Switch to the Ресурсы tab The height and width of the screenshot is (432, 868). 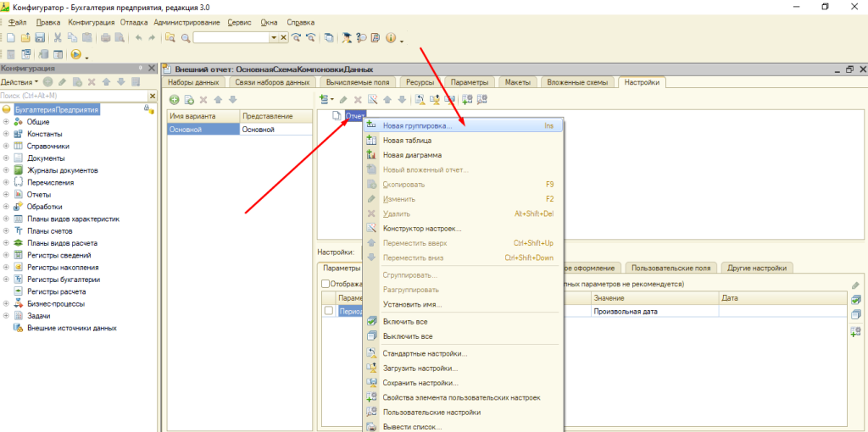click(x=422, y=82)
